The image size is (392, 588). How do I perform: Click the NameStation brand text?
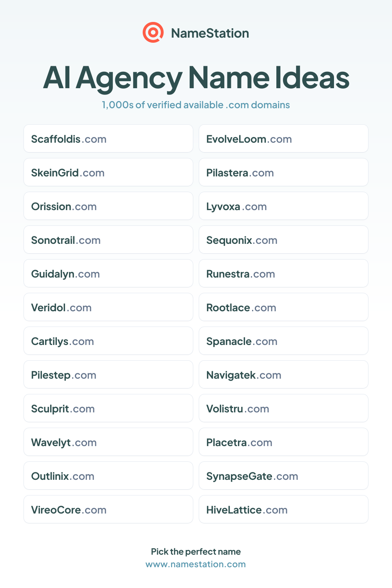click(x=210, y=33)
